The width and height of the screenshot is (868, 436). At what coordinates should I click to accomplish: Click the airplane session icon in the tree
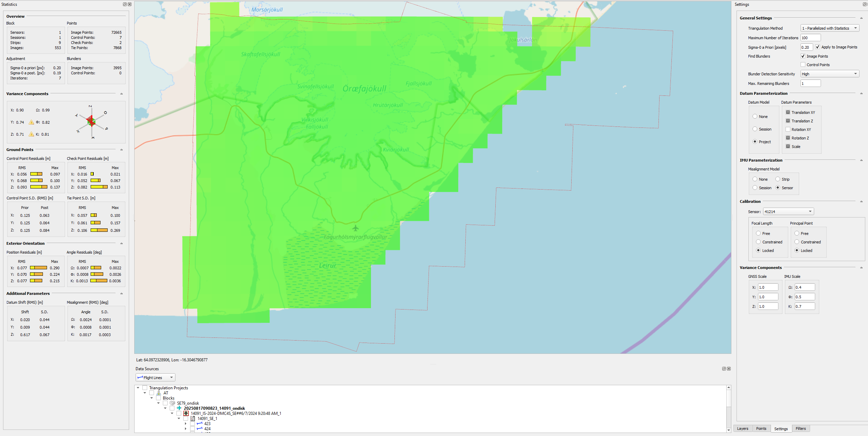point(179,408)
